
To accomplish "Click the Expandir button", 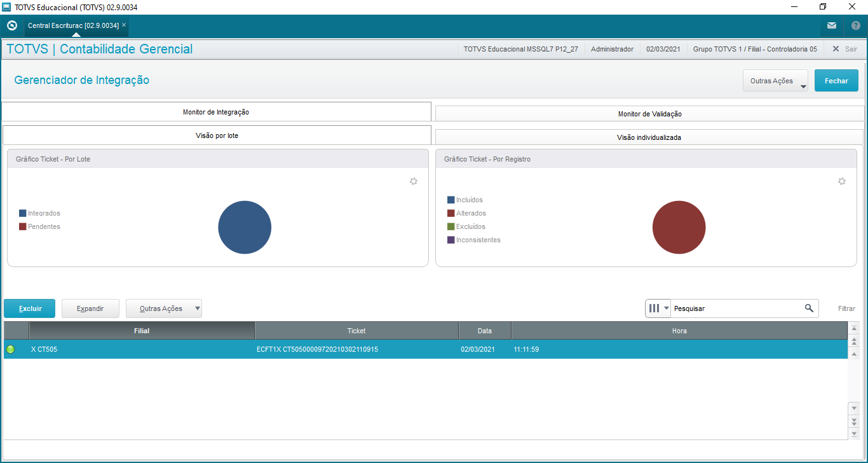I will [x=90, y=308].
